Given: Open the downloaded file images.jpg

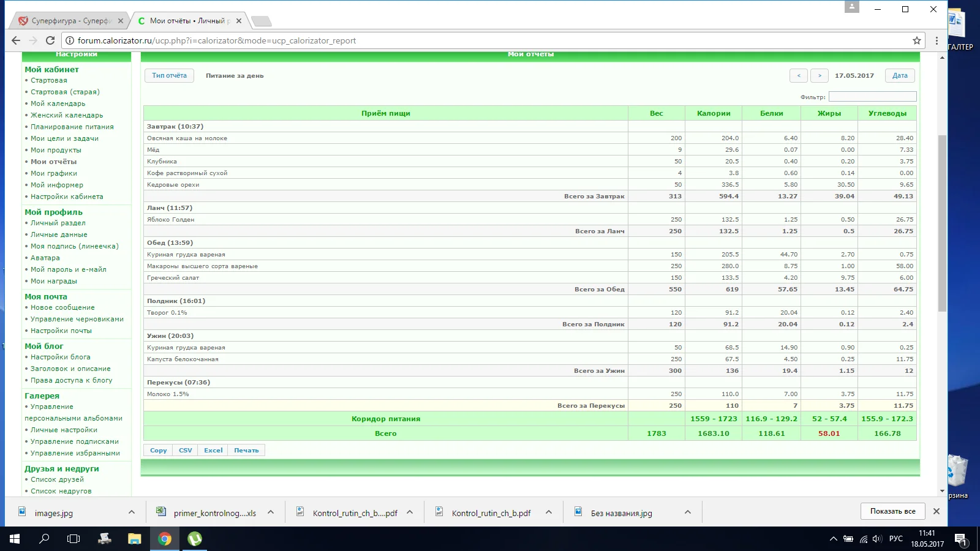Looking at the screenshot, I should click(54, 513).
